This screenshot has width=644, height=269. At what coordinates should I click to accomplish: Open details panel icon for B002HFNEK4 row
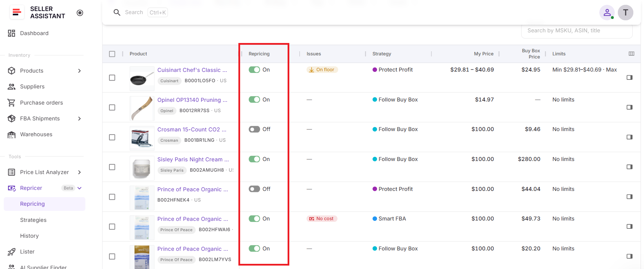[630, 197]
